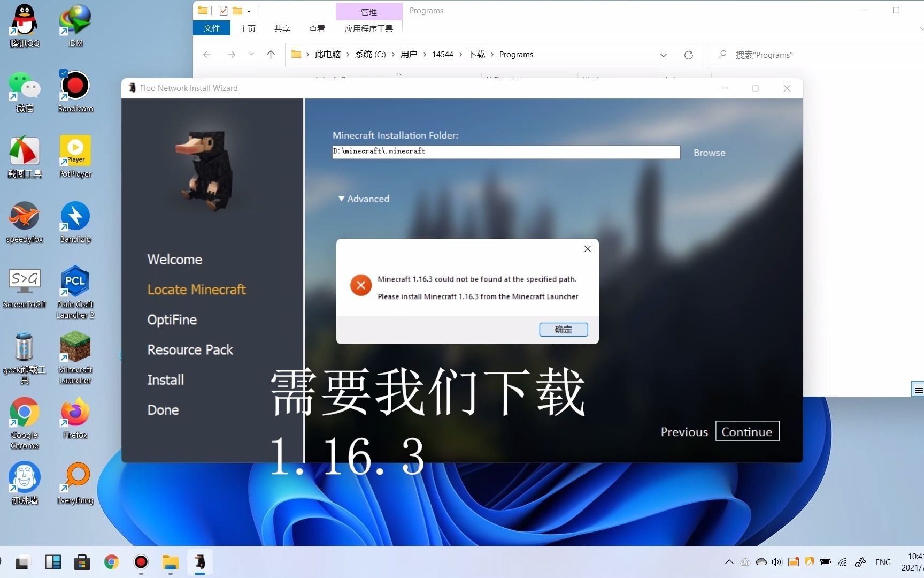
Task: Select the Locate Minecraft step
Action: [196, 290]
